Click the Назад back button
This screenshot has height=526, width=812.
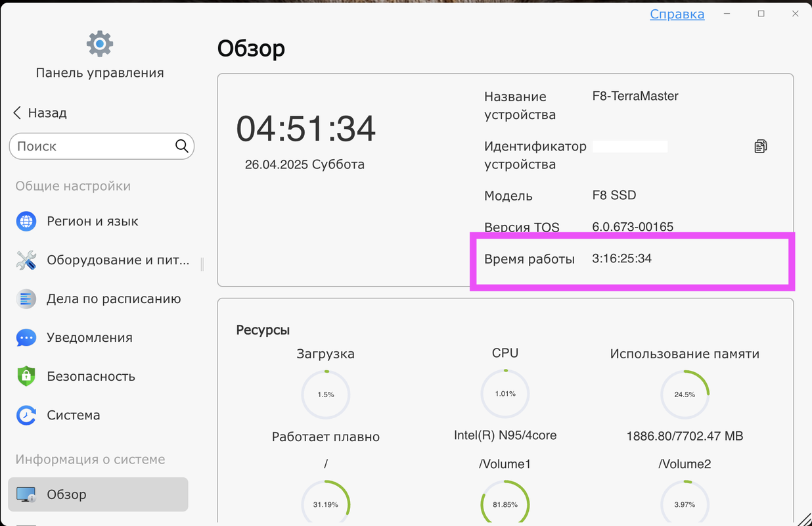coord(40,112)
